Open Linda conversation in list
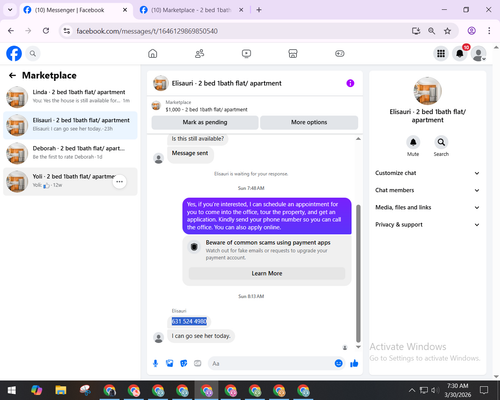This screenshot has width=500, height=400. pos(70,97)
